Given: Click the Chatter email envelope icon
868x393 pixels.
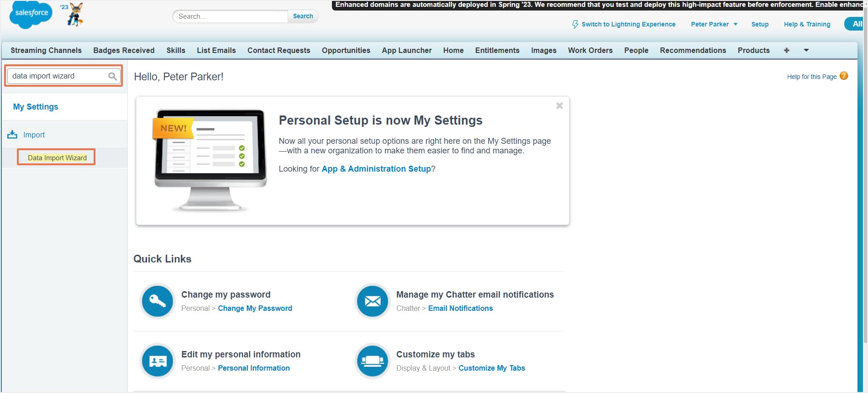Looking at the screenshot, I should coord(373,301).
